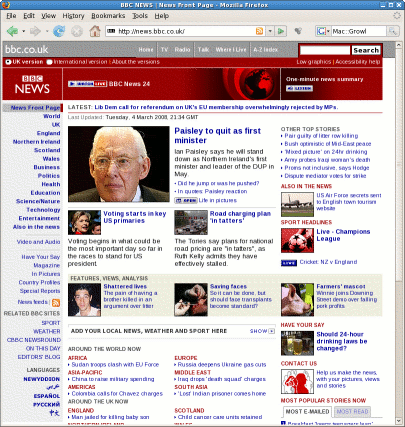The height and width of the screenshot is (427, 405).
Task: Open the Low graphics link
Action: click(x=314, y=62)
